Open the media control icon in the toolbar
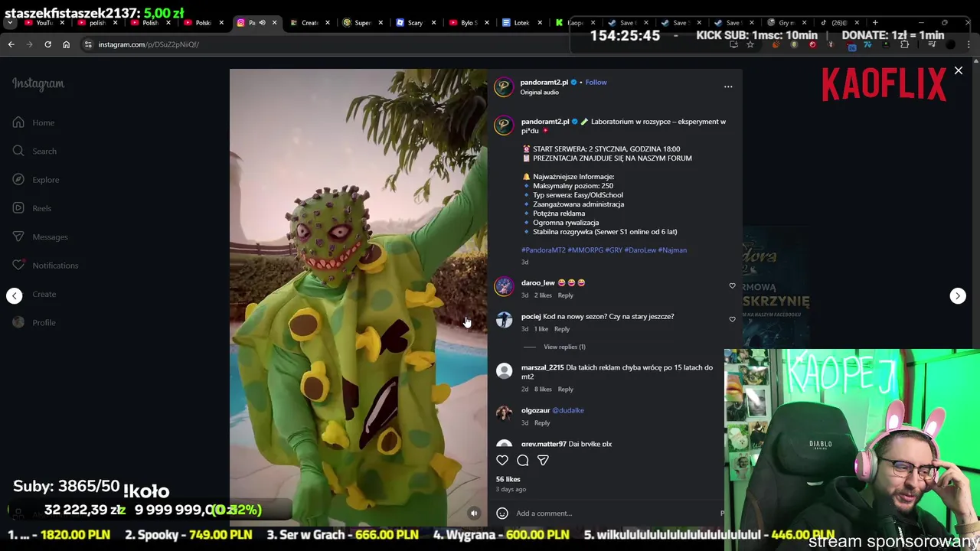980x551 pixels. 932,44
